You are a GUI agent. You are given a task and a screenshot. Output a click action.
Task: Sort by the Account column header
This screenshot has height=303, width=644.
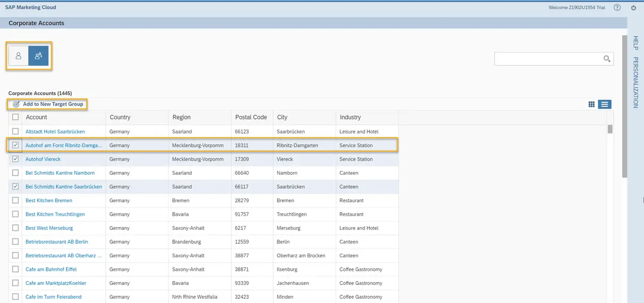(64, 117)
